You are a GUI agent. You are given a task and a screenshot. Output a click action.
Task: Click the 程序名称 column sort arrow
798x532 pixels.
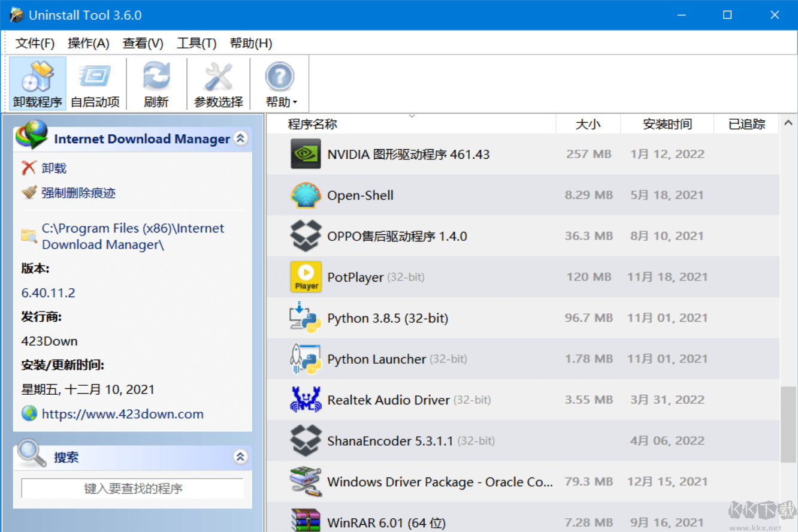[412, 116]
